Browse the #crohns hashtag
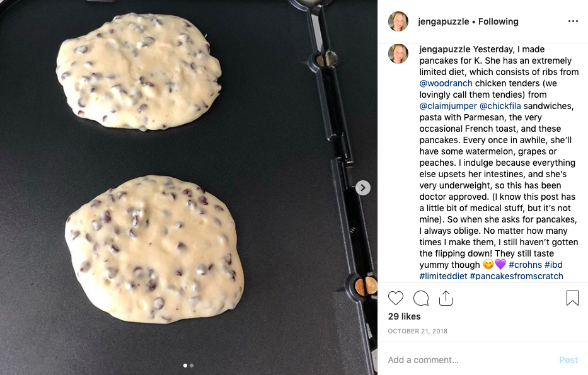Image resolution: width=588 pixels, height=375 pixels. click(525, 265)
